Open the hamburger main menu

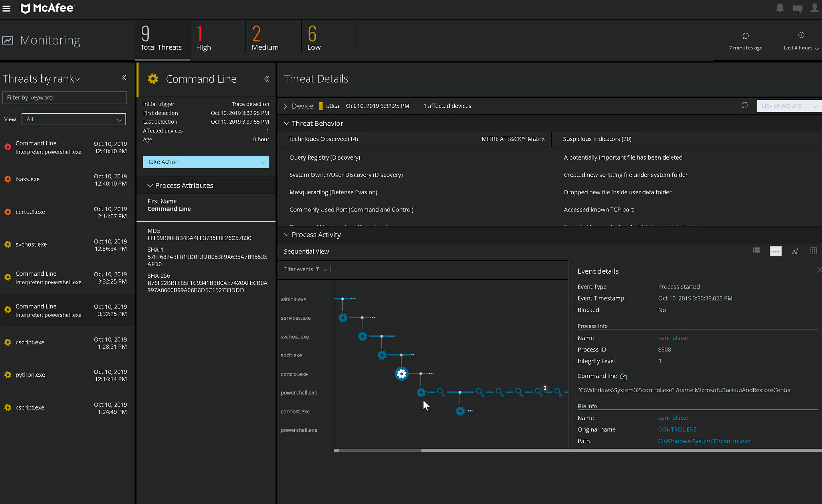pyautogui.click(x=6, y=8)
